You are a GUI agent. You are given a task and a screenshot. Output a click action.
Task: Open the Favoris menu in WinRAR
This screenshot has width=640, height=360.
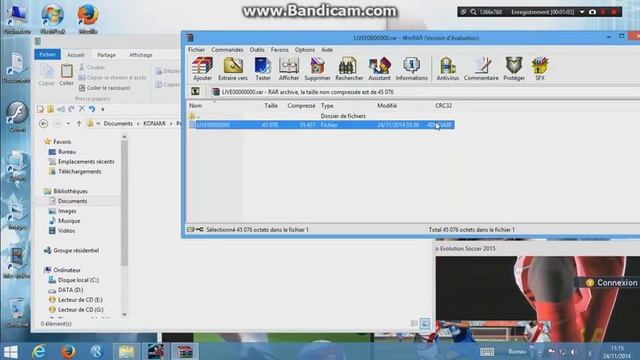280,50
